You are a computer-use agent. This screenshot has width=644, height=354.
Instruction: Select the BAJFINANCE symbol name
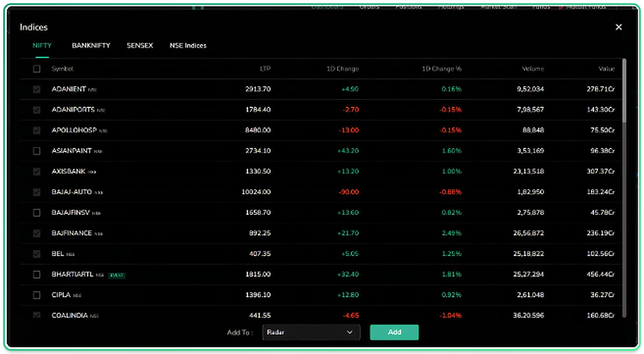pos(72,233)
